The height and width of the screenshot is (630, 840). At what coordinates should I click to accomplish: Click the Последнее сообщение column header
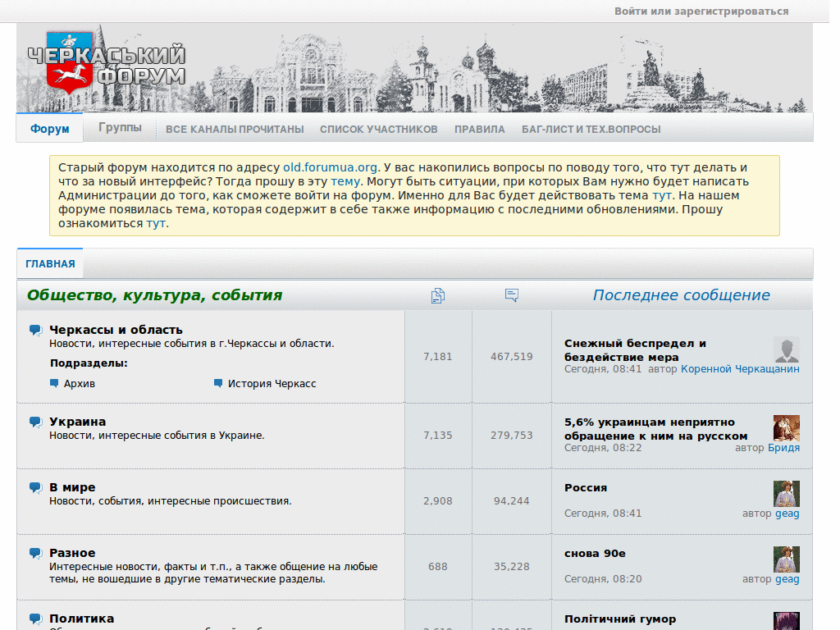point(681,295)
